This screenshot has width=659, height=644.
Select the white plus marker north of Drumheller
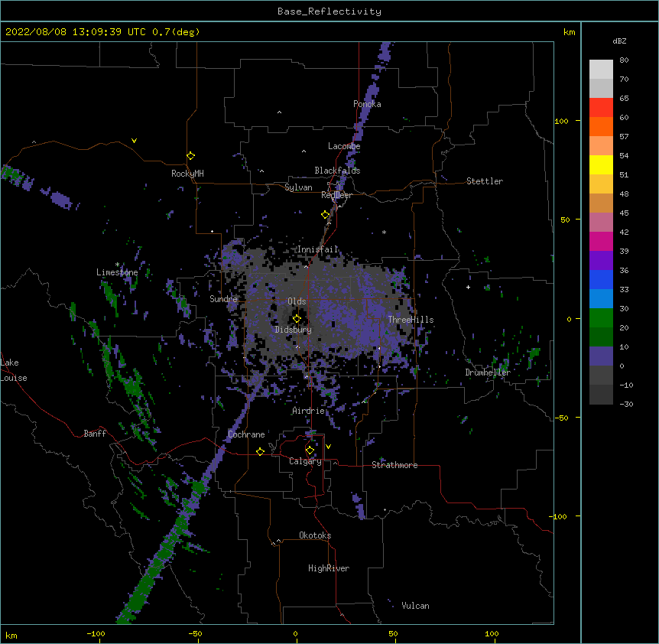pos(468,287)
